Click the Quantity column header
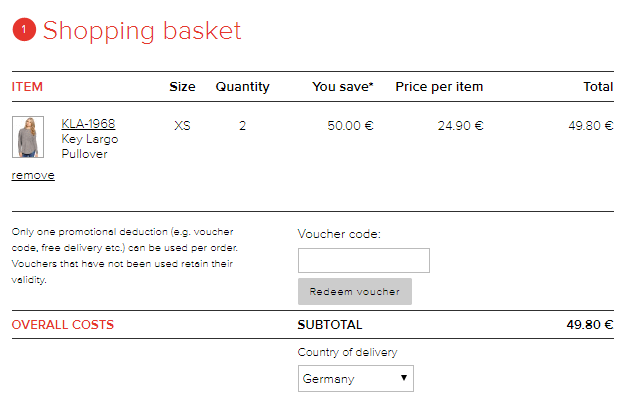 [242, 87]
